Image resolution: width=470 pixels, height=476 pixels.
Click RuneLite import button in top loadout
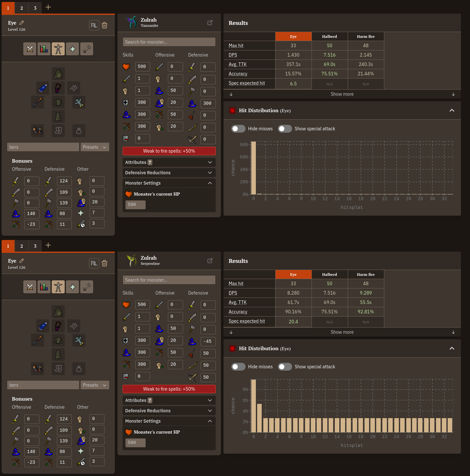(94, 25)
